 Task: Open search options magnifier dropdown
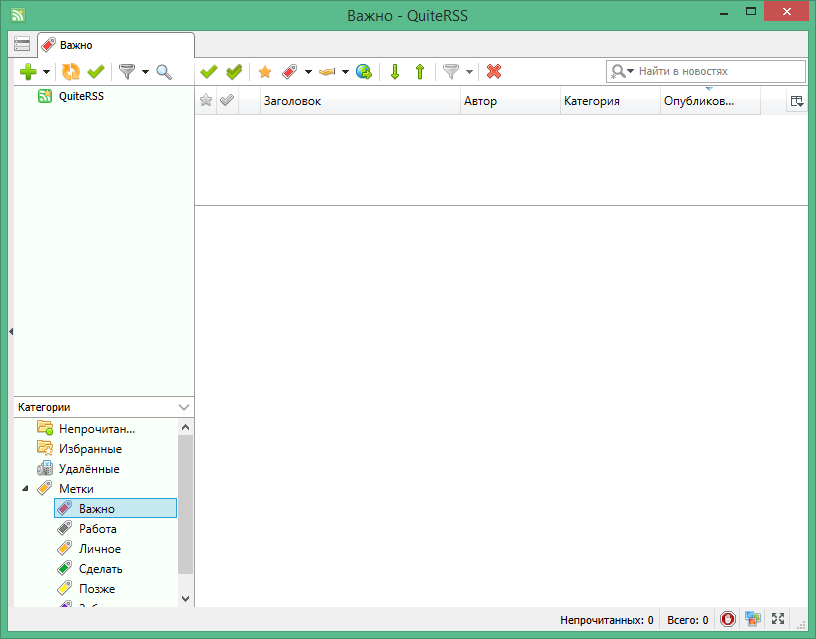click(622, 71)
